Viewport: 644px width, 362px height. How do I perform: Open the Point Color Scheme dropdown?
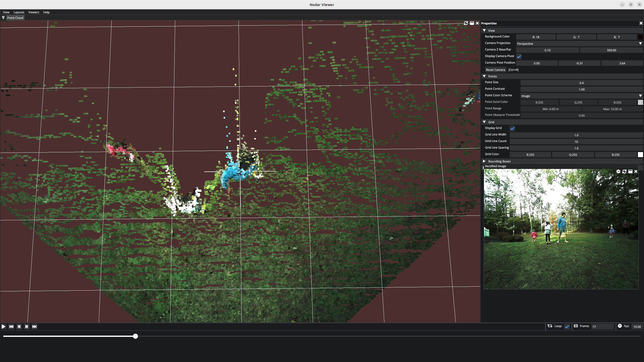[581, 96]
